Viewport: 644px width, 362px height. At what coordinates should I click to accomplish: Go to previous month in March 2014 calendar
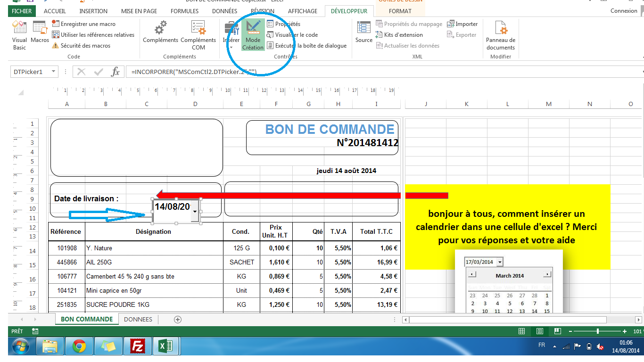(x=472, y=274)
